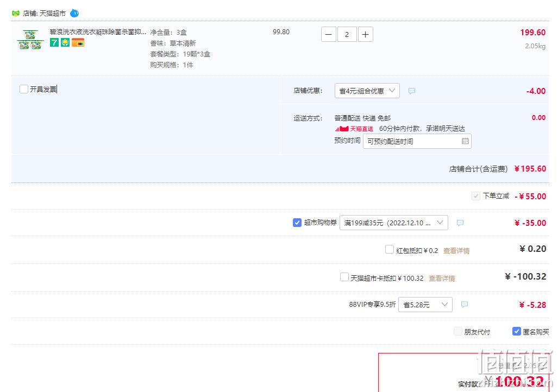
Task: Click the 店铺优惠: label
Action: 308,91
